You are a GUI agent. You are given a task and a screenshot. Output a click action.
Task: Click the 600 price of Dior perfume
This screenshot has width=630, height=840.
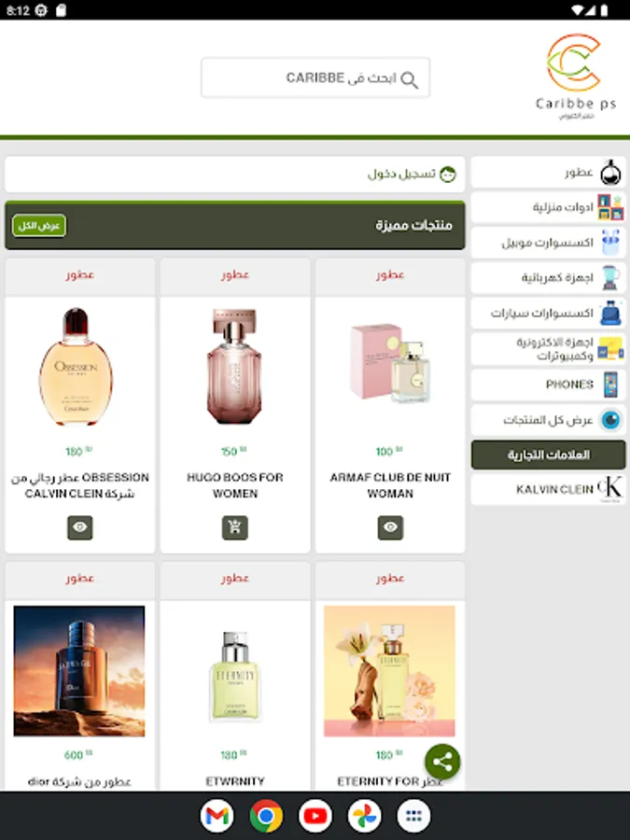click(x=77, y=755)
